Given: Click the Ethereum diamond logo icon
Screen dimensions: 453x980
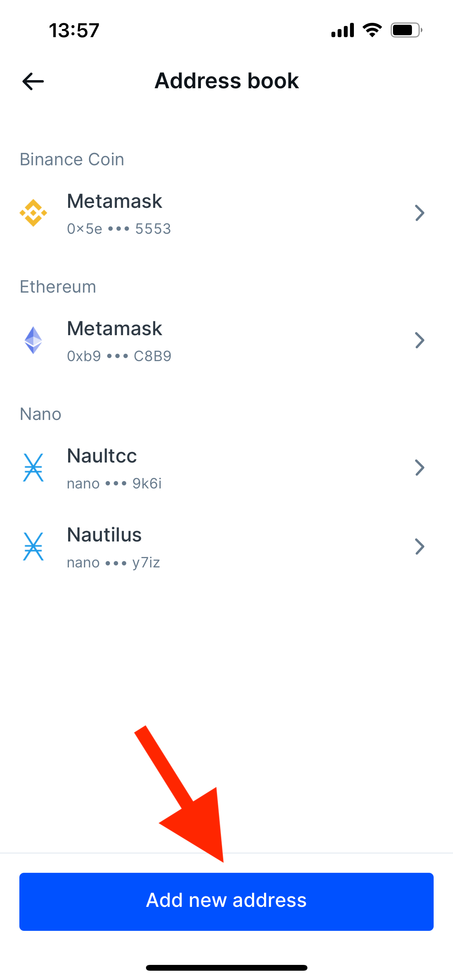Looking at the screenshot, I should (x=33, y=340).
